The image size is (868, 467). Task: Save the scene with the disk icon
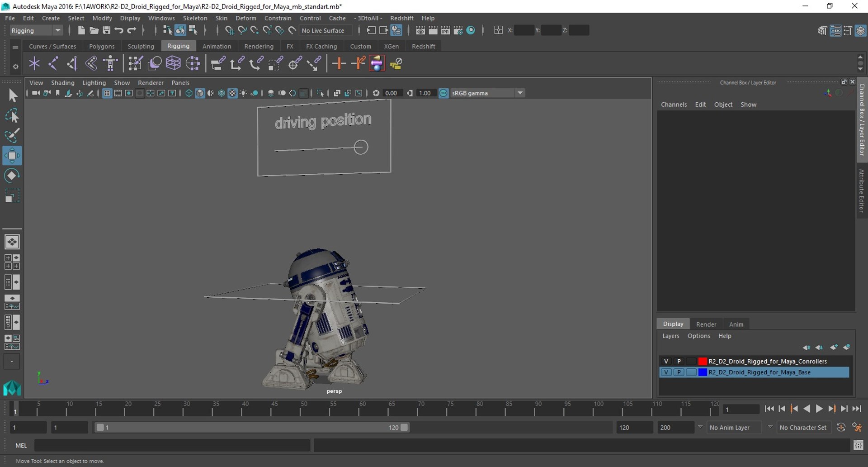tap(107, 30)
